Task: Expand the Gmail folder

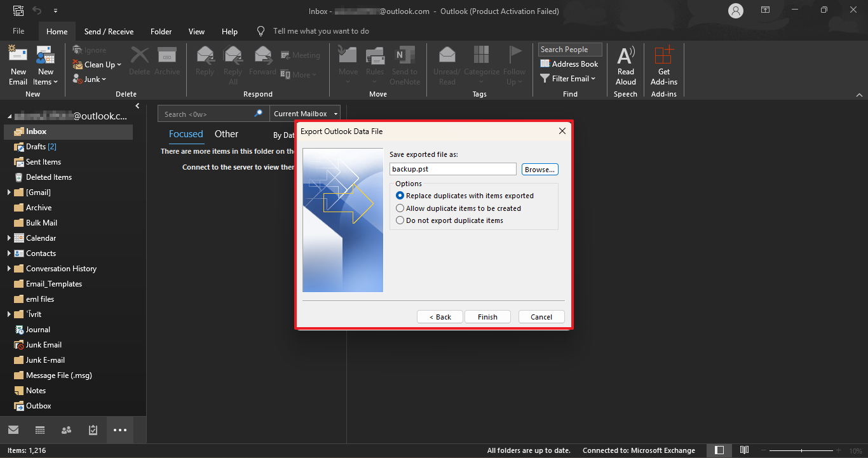Action: (x=8, y=192)
